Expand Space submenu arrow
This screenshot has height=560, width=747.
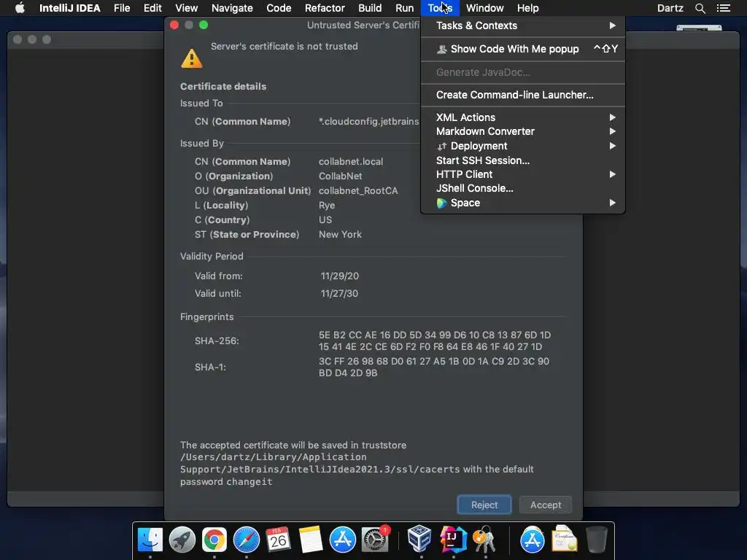(x=612, y=203)
